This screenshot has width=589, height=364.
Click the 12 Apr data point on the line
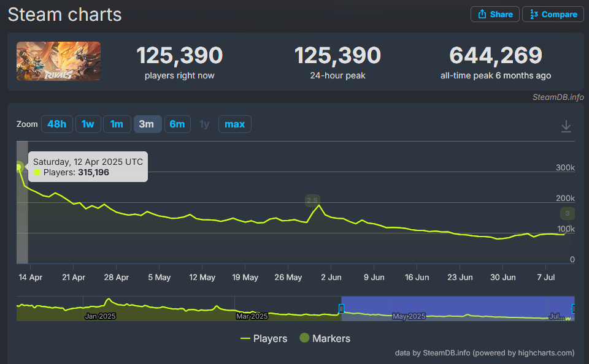(x=19, y=167)
